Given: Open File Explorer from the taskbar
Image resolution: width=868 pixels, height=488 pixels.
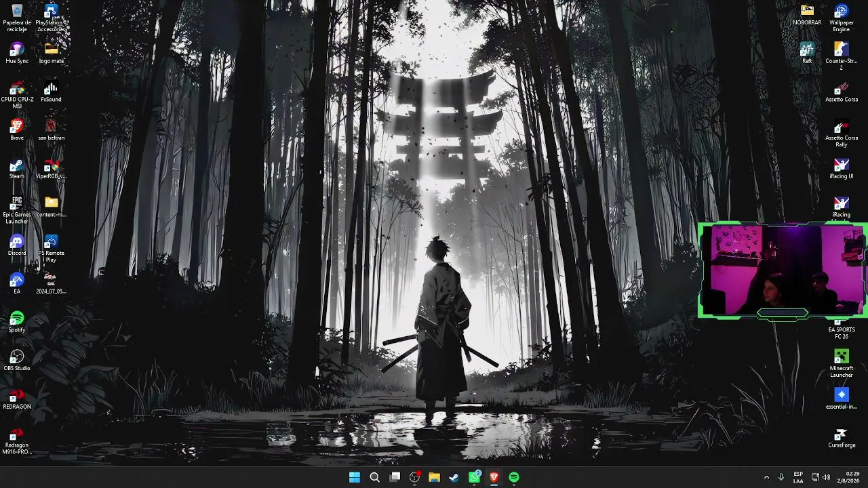Looking at the screenshot, I should [x=434, y=477].
